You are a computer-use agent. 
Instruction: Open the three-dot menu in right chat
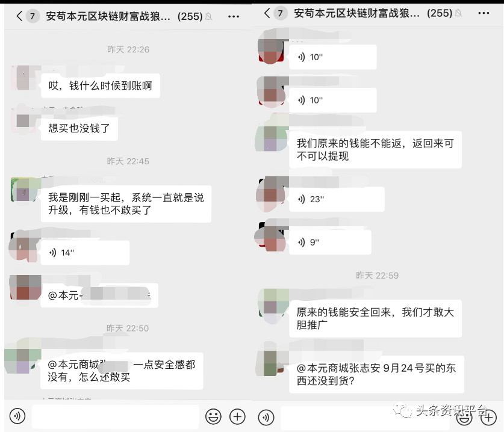coord(484,13)
